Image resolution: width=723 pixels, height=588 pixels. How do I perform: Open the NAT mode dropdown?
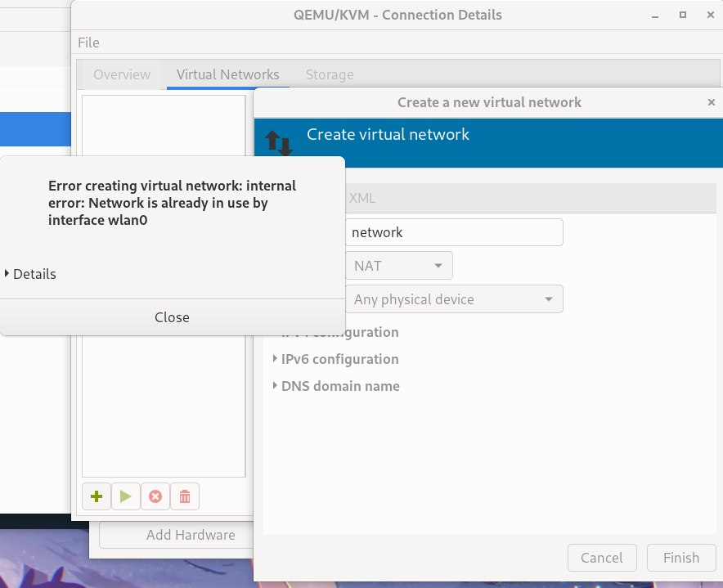(x=399, y=266)
